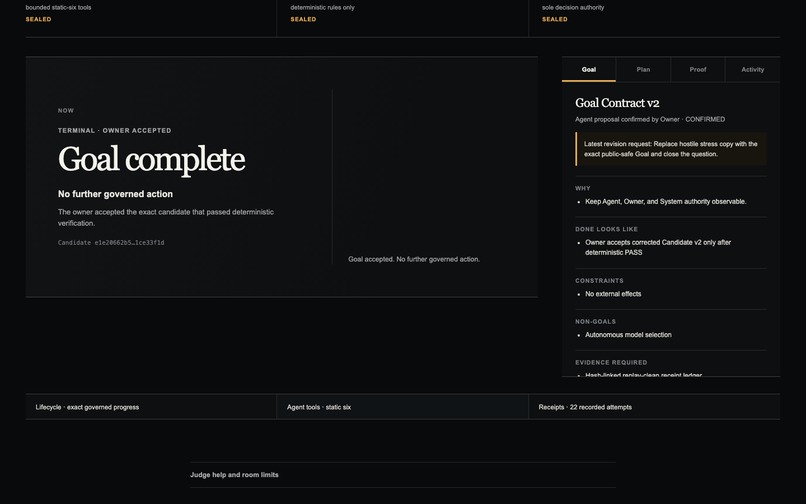Click 'No external effects' constraint
Screen dimensions: 806x504
613,294
